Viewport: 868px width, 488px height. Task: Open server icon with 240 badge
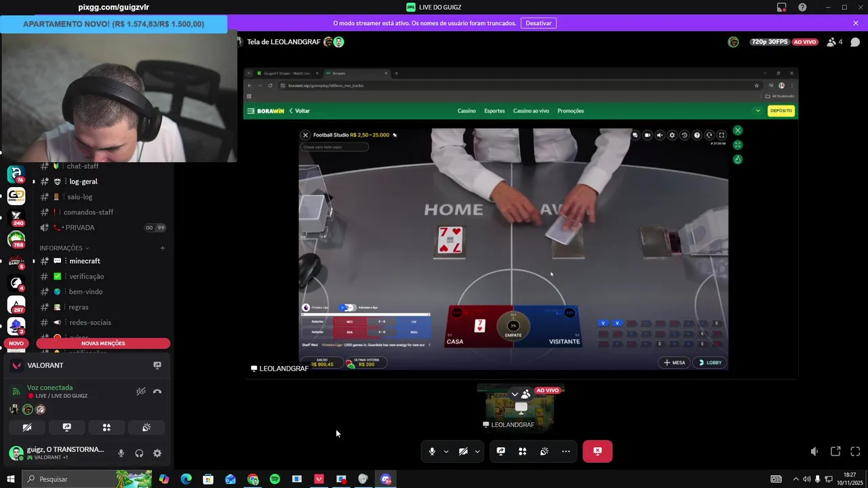(x=16, y=217)
